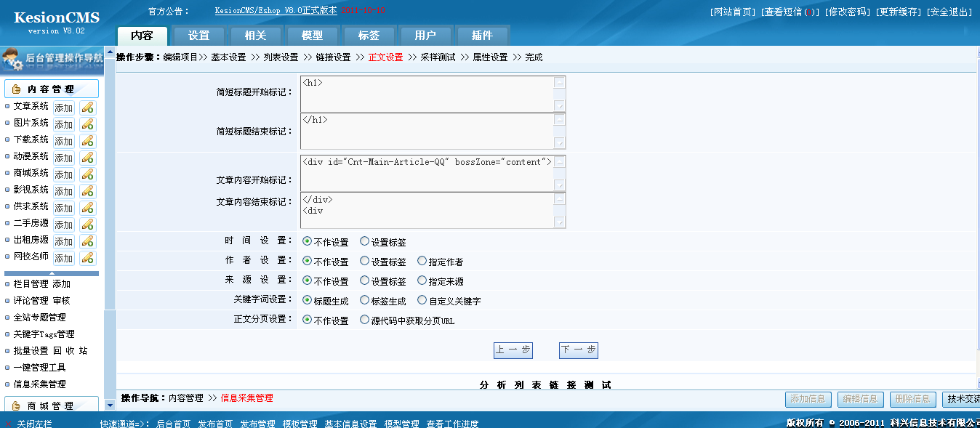The height and width of the screenshot is (428, 980).
Task: Collapse sidebar list with the up-arrow bar
Action: pyautogui.click(x=52, y=273)
